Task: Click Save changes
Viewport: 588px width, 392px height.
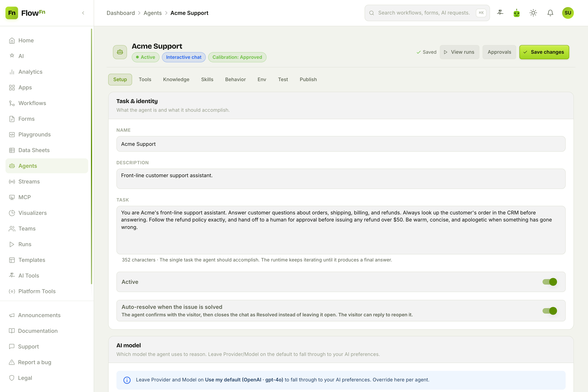Action: 544,52
